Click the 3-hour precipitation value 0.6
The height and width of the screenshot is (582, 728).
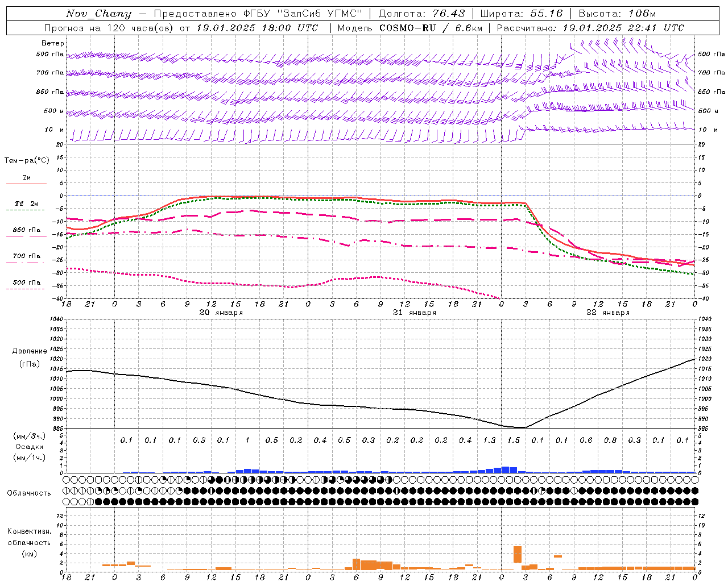[x=586, y=440]
